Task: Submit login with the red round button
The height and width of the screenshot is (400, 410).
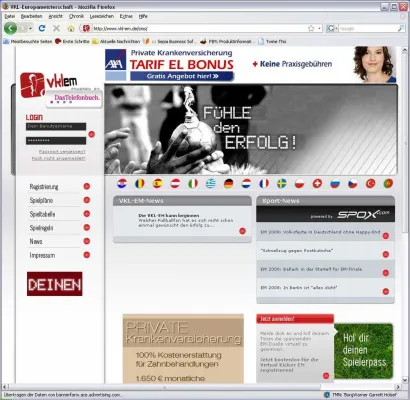Action: pos(92,134)
